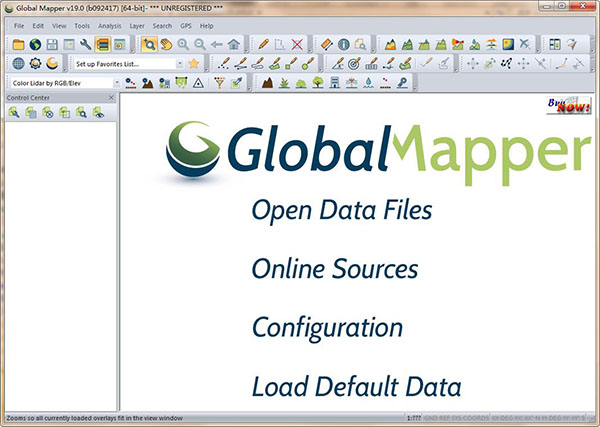Open the View menu

[59, 26]
